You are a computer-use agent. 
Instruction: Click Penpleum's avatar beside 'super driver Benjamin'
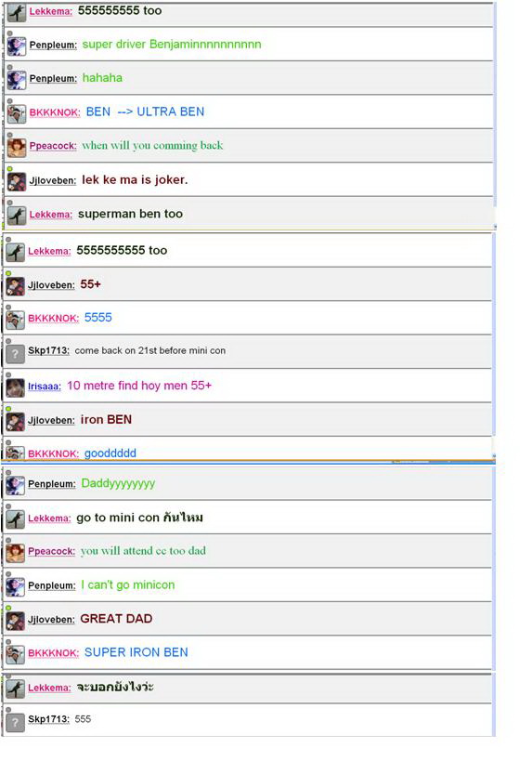[17, 46]
